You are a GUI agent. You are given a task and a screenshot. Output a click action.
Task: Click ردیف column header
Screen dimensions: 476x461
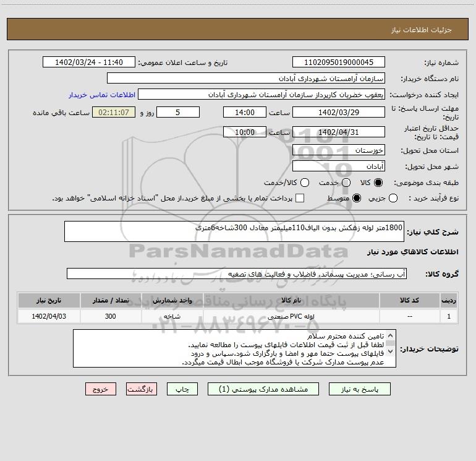pyautogui.click(x=449, y=300)
